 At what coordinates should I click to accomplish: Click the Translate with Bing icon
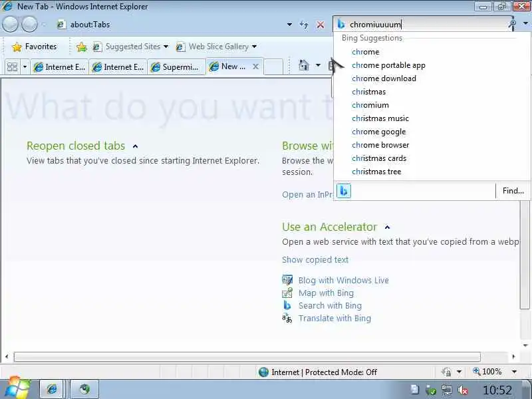287,319
